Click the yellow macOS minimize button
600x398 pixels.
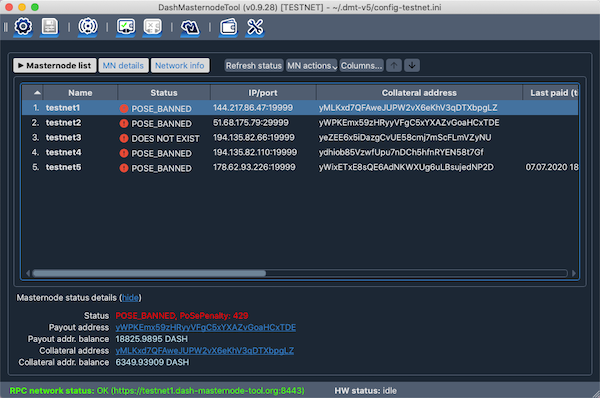[x=22, y=7]
